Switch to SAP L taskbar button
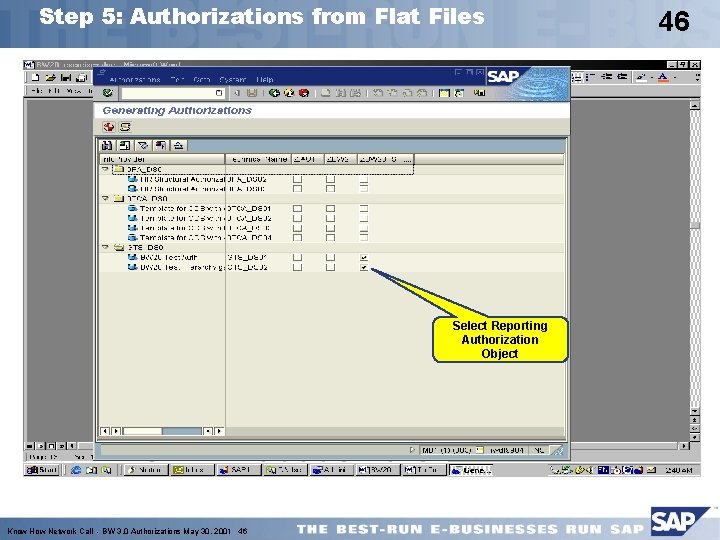Image resolution: width=720 pixels, height=540 pixels. point(238,470)
